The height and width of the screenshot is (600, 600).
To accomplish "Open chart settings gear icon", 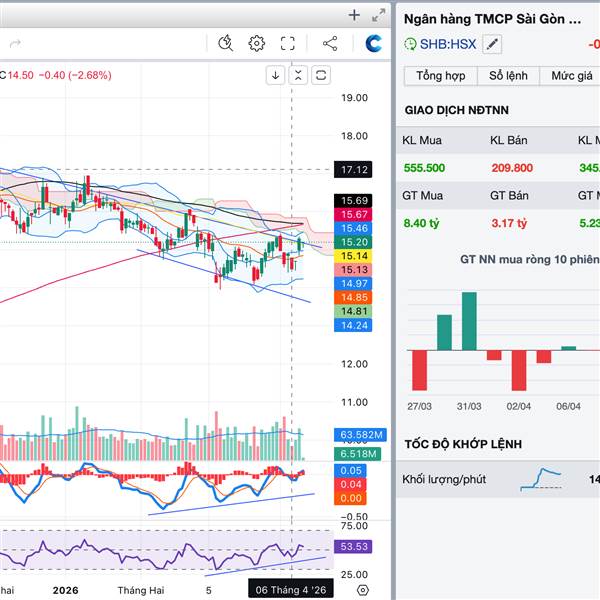I will 257,43.
